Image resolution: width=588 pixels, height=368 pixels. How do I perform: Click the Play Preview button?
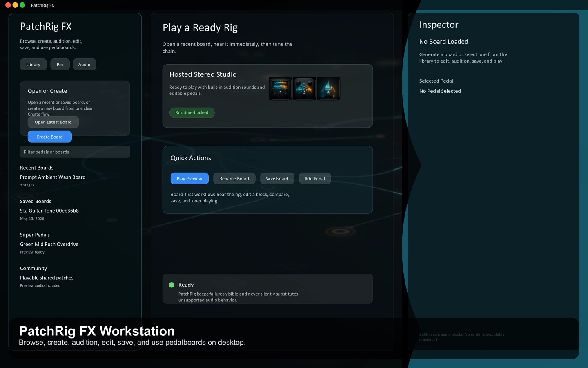(189, 179)
